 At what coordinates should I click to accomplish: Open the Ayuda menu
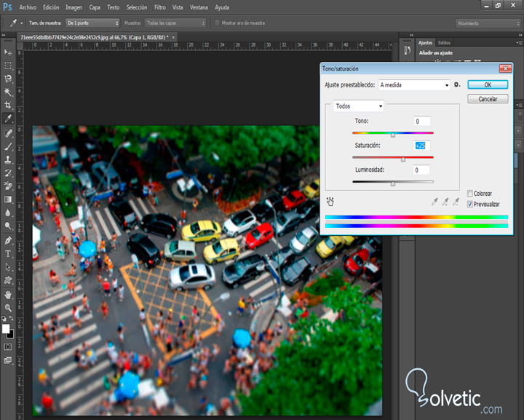[x=222, y=7]
